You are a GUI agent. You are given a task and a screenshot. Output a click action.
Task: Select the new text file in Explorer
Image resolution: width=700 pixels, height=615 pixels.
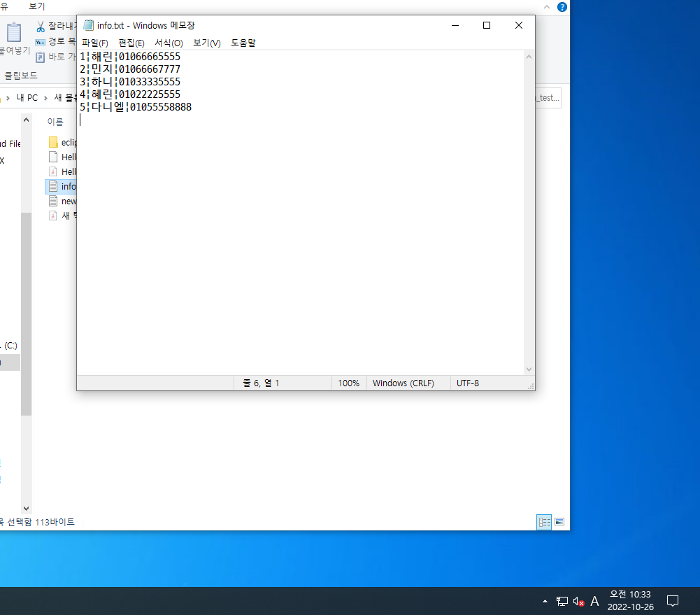(62, 202)
